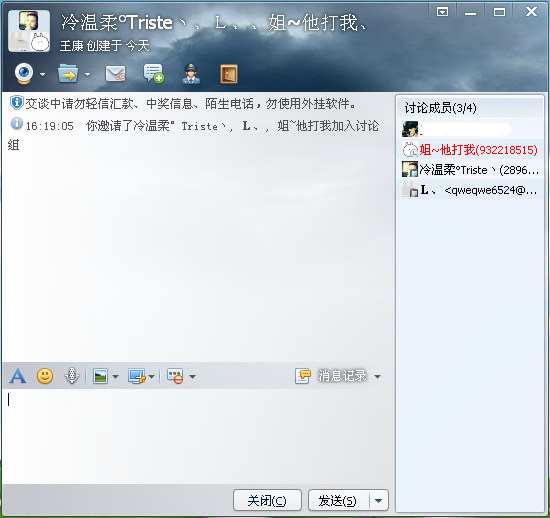Invite members with the chat plus icon
Screen dimensions: 550x518
(x=153, y=74)
